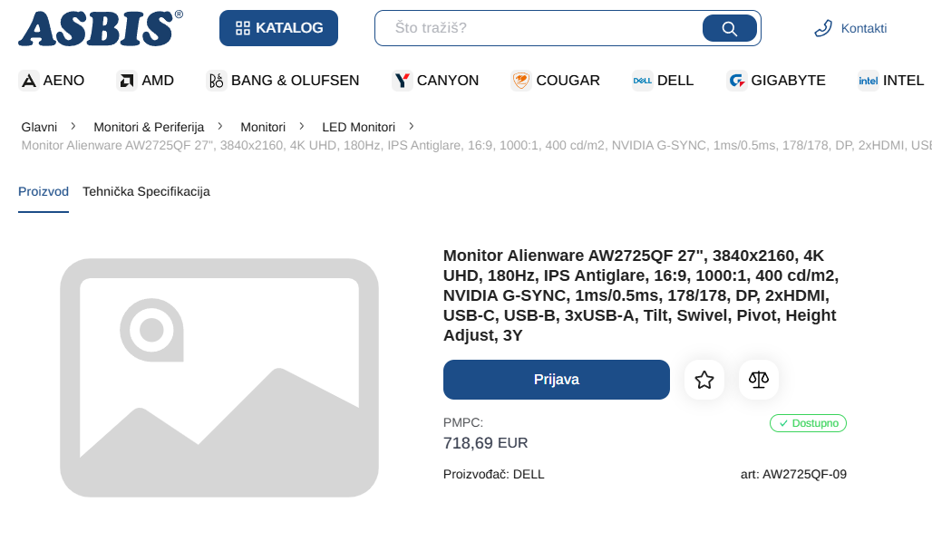Open the AENO brand link
The image size is (932, 560).
pos(63,80)
